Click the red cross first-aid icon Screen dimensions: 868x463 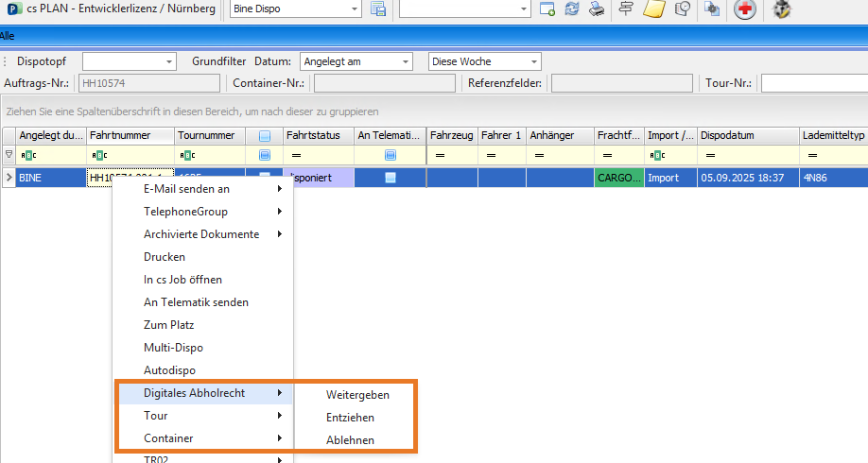[745, 9]
